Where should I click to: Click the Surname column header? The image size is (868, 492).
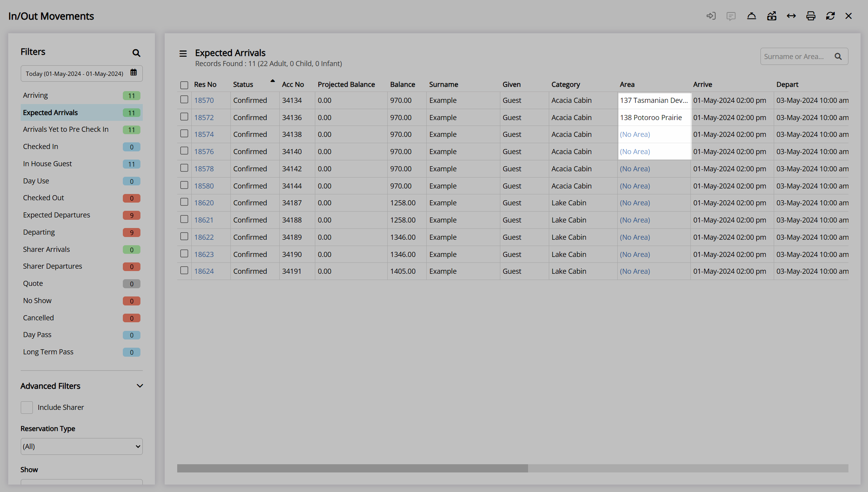pos(444,84)
